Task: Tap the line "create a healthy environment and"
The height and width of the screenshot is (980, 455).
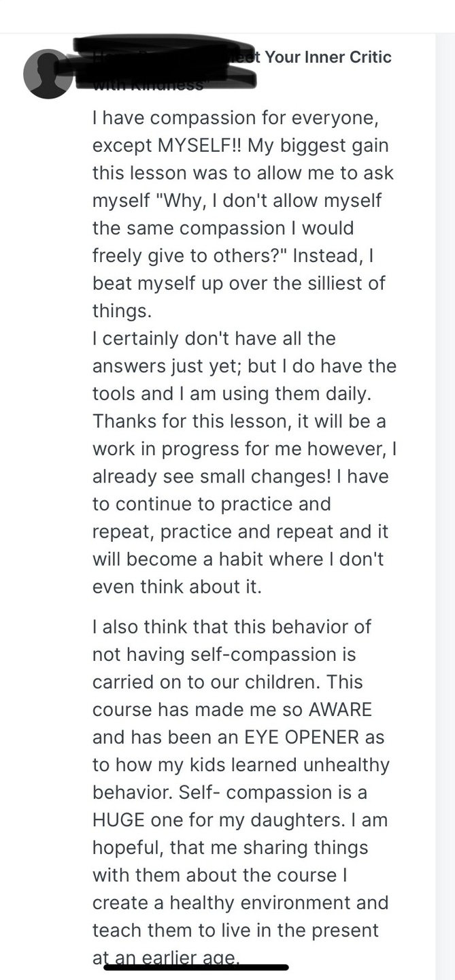Action: tap(240, 903)
